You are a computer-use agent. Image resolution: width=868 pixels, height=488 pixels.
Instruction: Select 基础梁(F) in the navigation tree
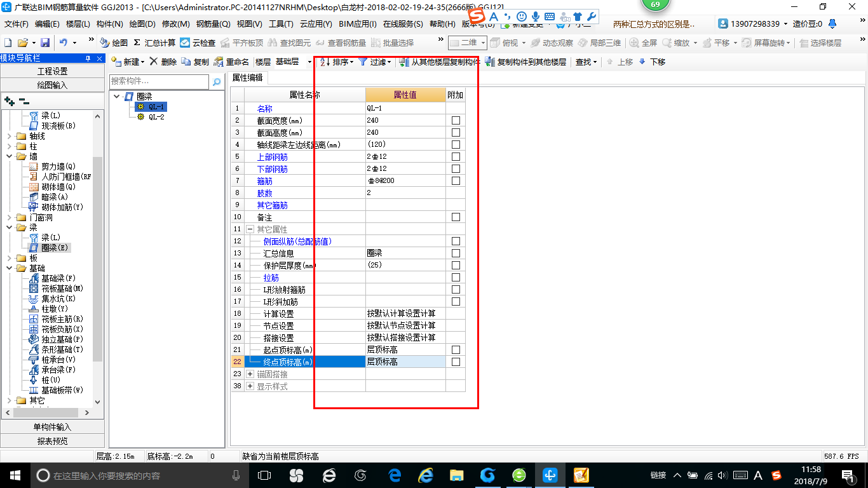[53, 278]
